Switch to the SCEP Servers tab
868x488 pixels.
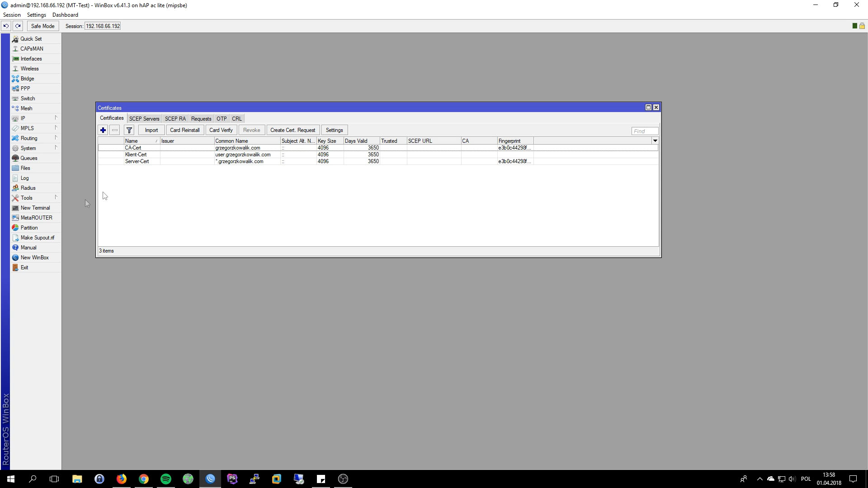coord(144,119)
